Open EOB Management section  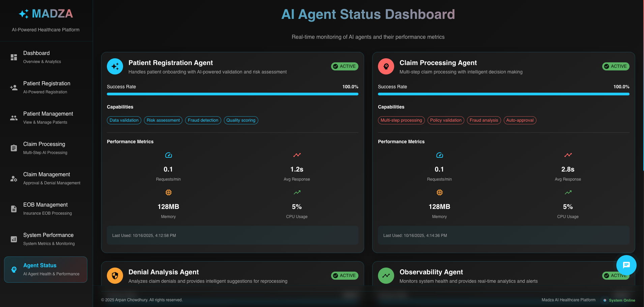coord(46,209)
